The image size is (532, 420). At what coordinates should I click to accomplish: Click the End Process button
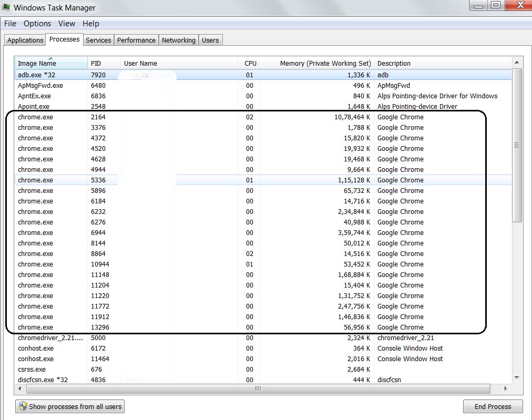493,406
